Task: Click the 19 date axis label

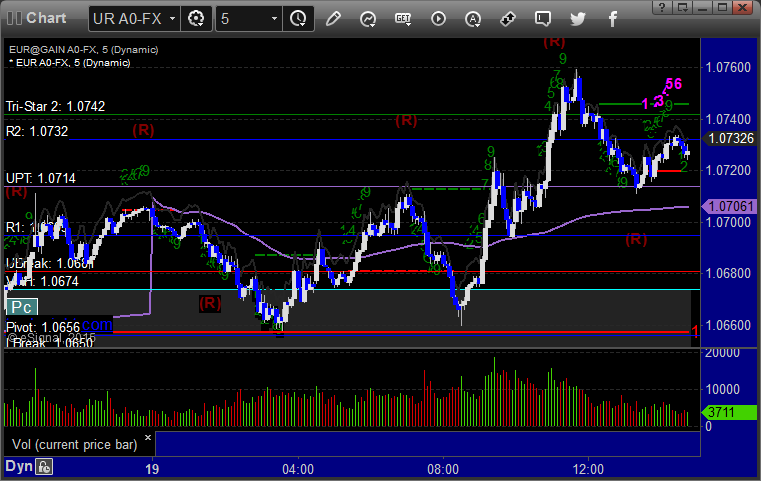Action: point(152,469)
